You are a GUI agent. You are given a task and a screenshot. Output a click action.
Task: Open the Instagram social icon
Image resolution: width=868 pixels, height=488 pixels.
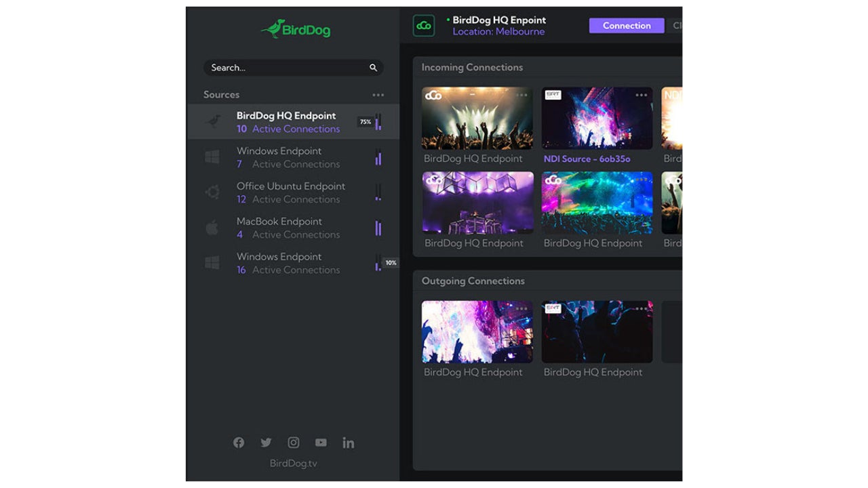(x=294, y=443)
